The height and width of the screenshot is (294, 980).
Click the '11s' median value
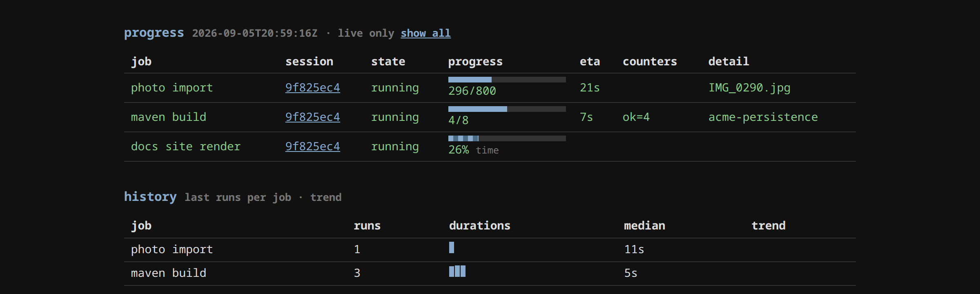pyautogui.click(x=634, y=249)
